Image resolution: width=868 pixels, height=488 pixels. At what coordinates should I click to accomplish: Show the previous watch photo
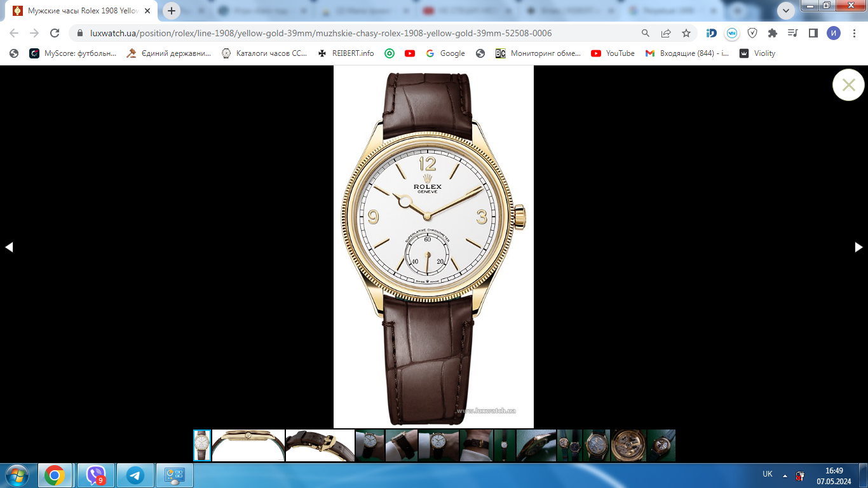pos(9,247)
